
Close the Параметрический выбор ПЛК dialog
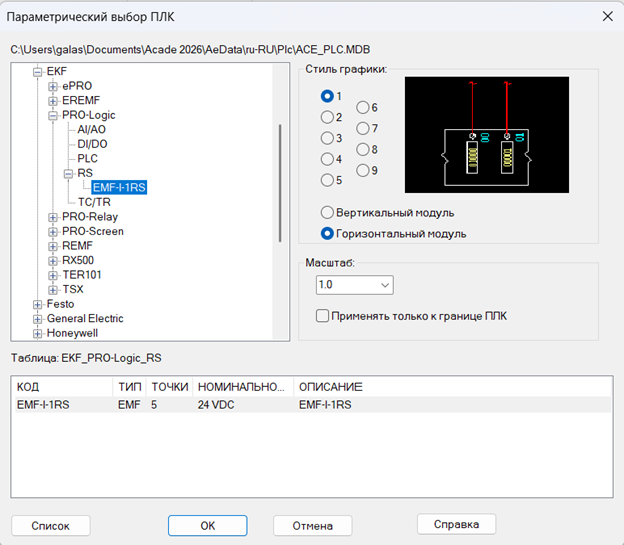[608, 17]
